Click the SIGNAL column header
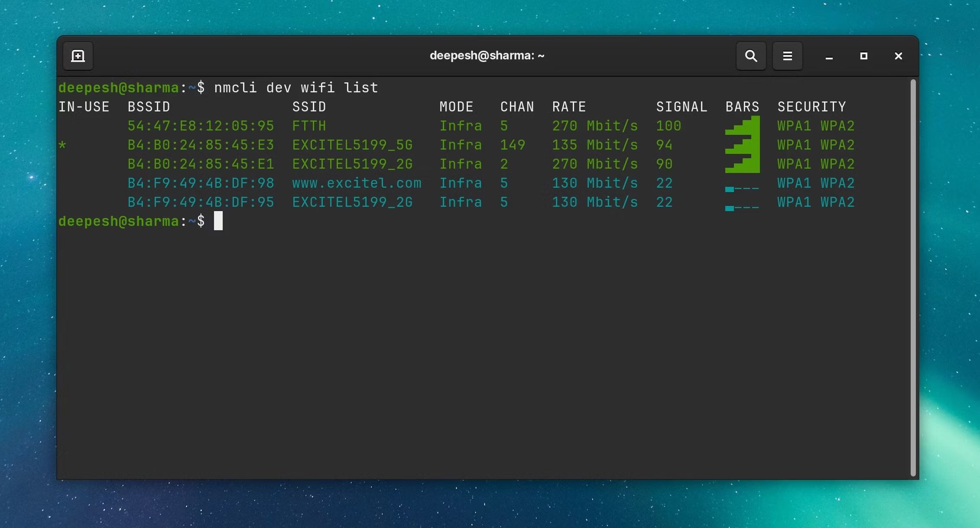The image size is (980, 528). (x=681, y=107)
